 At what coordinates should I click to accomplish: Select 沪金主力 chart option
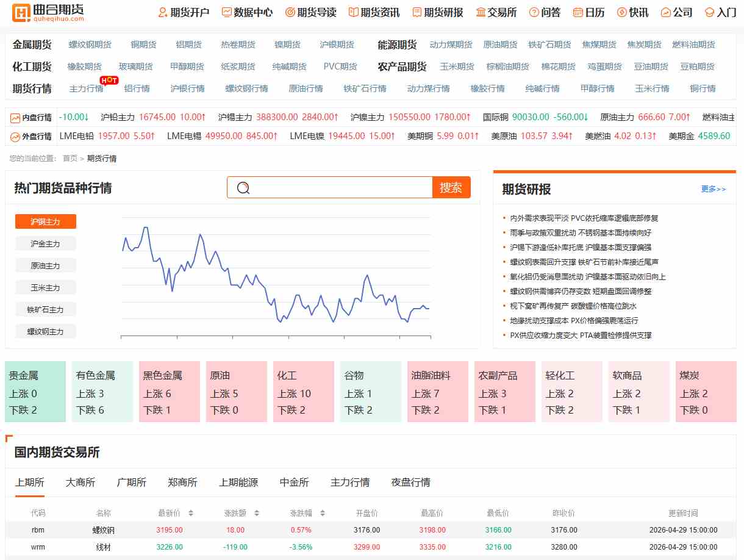46,243
